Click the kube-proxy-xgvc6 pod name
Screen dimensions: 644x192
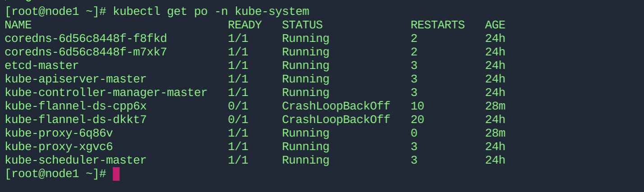(59, 147)
